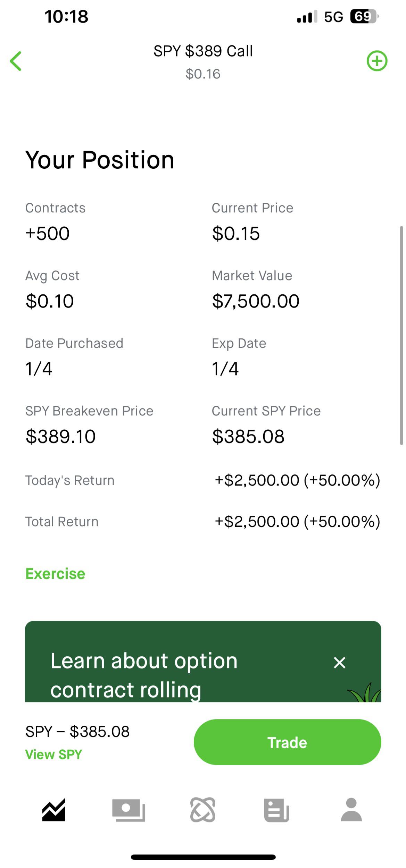Open the cash tab icon
406x868 pixels.
click(x=129, y=810)
